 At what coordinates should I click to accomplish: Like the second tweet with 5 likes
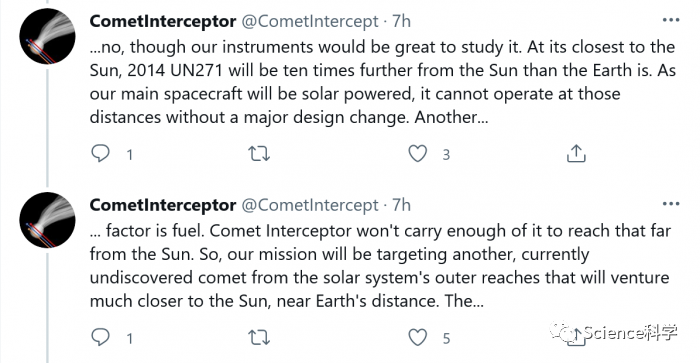pos(418,338)
